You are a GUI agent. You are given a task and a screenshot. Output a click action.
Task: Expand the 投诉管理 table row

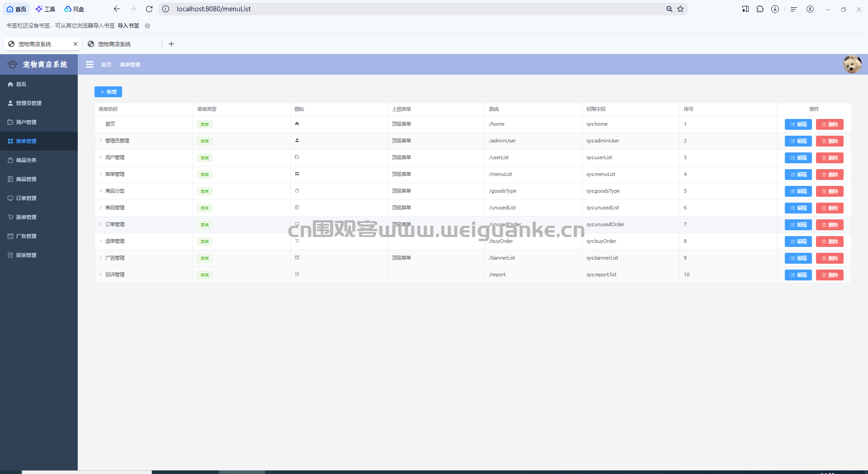coord(100,275)
